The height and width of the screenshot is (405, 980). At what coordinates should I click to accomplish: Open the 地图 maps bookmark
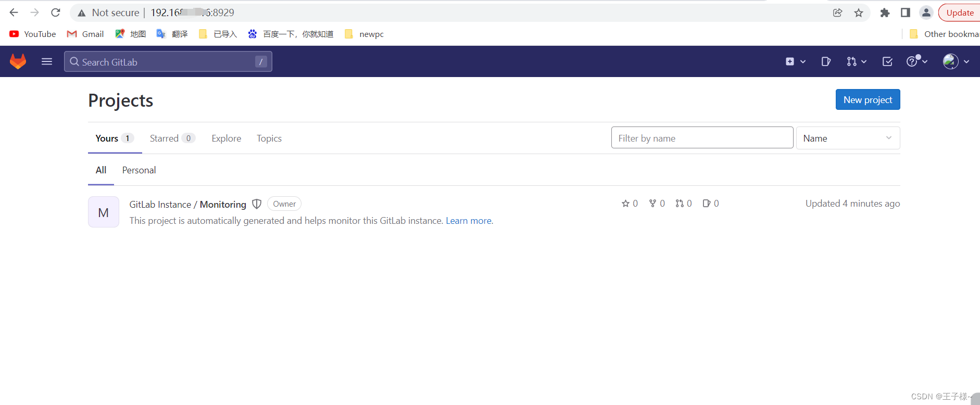131,34
